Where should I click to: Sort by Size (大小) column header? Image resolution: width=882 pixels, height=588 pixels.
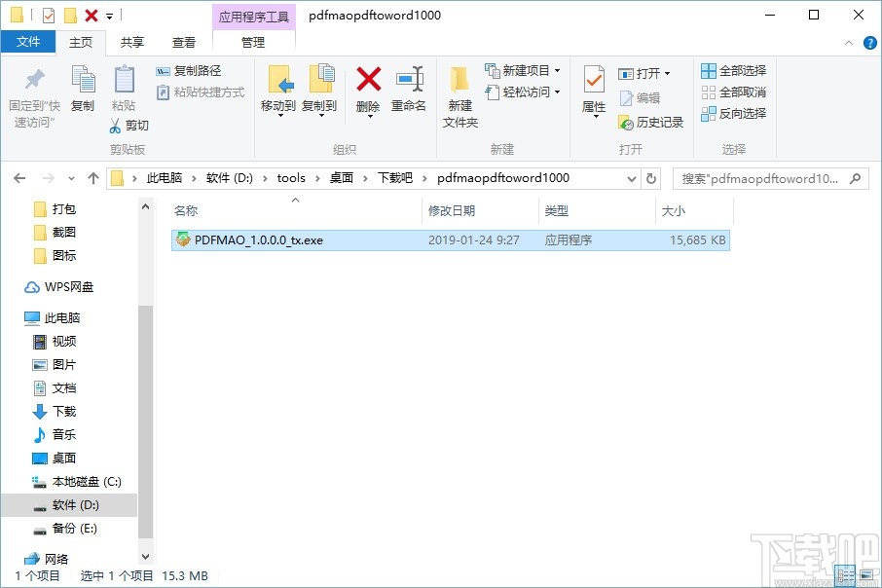[x=695, y=210]
